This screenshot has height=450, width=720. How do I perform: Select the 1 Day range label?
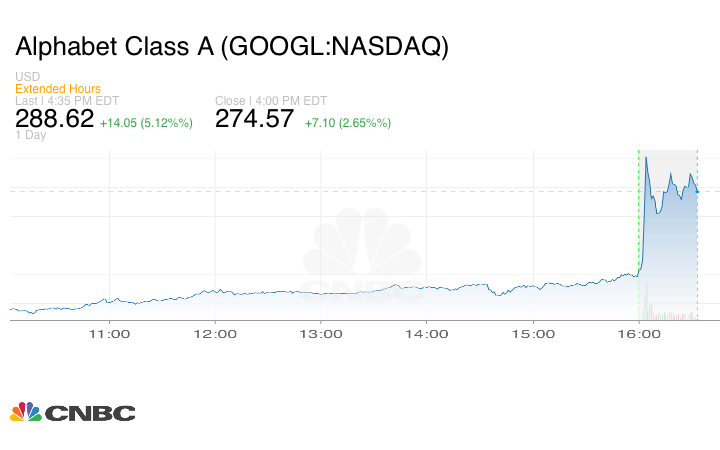(30, 136)
